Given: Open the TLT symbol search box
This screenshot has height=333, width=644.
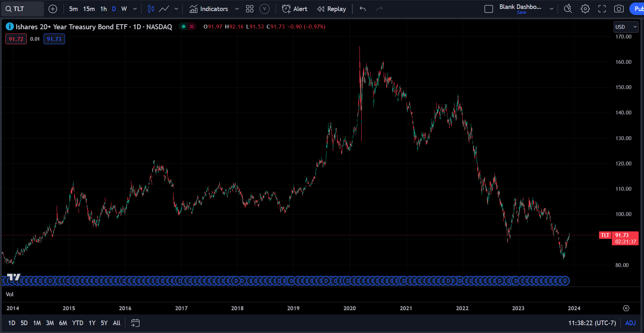Looking at the screenshot, I should [22, 9].
